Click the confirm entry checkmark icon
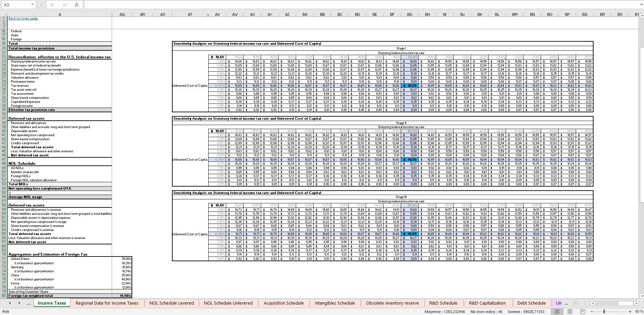Screen dimensions: 644x315 (x=65, y=5)
